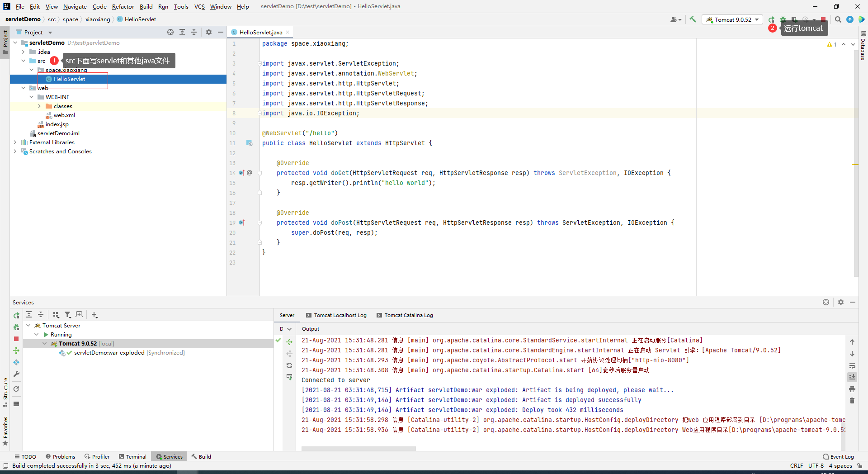Open the Event Log
This screenshot has height=474, width=868.
pyautogui.click(x=839, y=457)
